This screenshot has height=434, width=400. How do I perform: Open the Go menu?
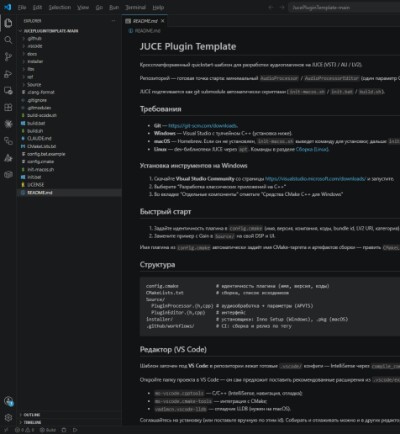click(x=99, y=7)
